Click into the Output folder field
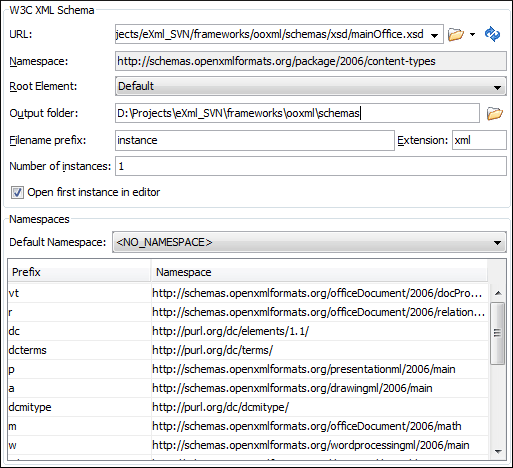The height and width of the screenshot is (468, 513). [x=297, y=113]
